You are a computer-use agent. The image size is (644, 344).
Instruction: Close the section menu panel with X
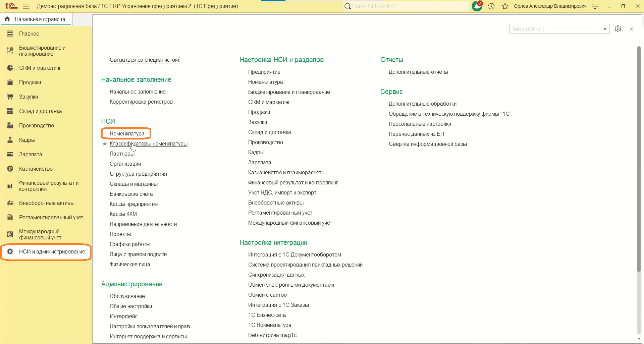pos(631,29)
